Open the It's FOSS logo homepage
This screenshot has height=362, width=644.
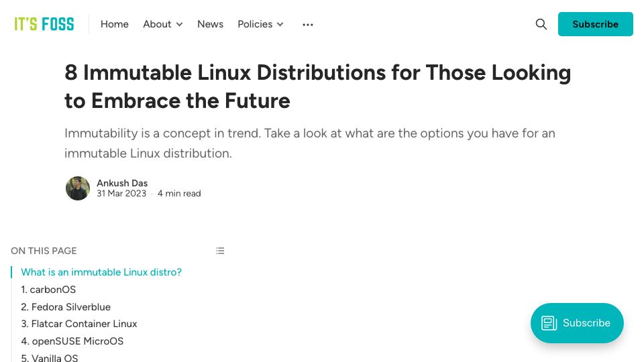[x=44, y=24]
